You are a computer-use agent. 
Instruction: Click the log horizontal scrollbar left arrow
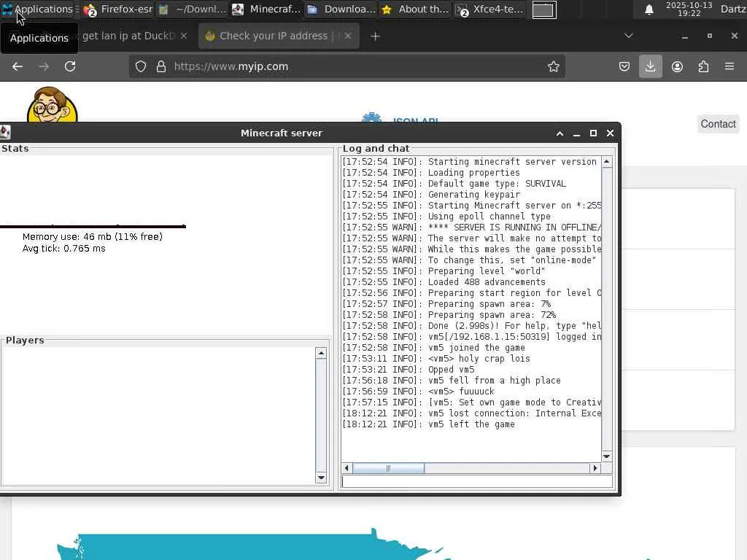(x=347, y=468)
